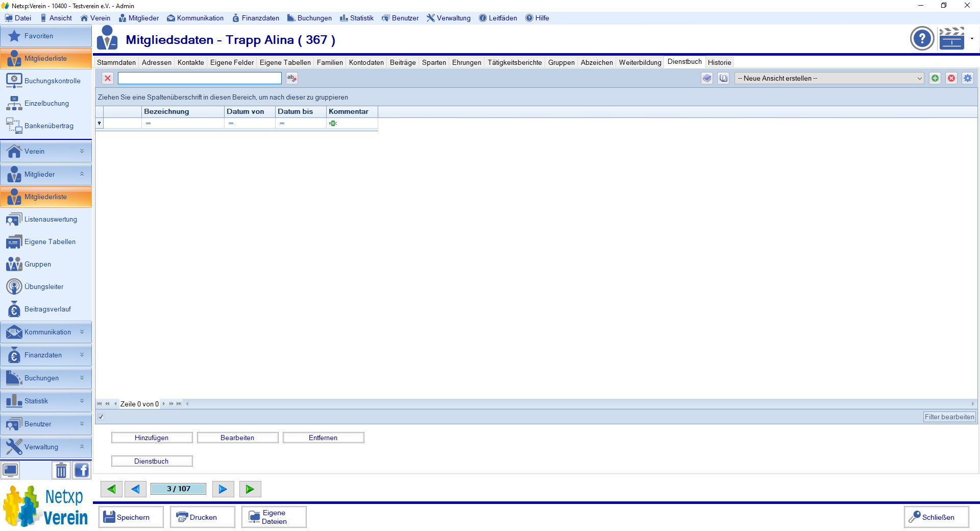
Task: Open Übungsleiter in the sidebar
Action: [x=46, y=286]
